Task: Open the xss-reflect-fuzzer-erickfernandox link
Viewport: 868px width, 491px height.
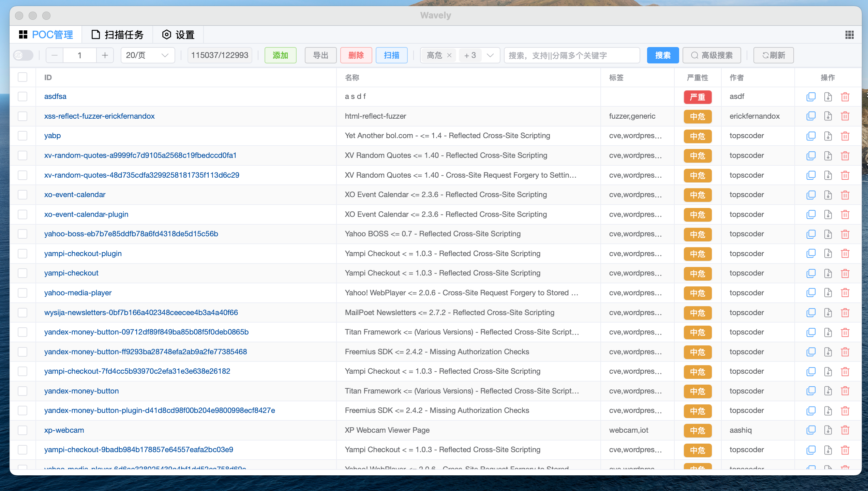Action: click(99, 116)
